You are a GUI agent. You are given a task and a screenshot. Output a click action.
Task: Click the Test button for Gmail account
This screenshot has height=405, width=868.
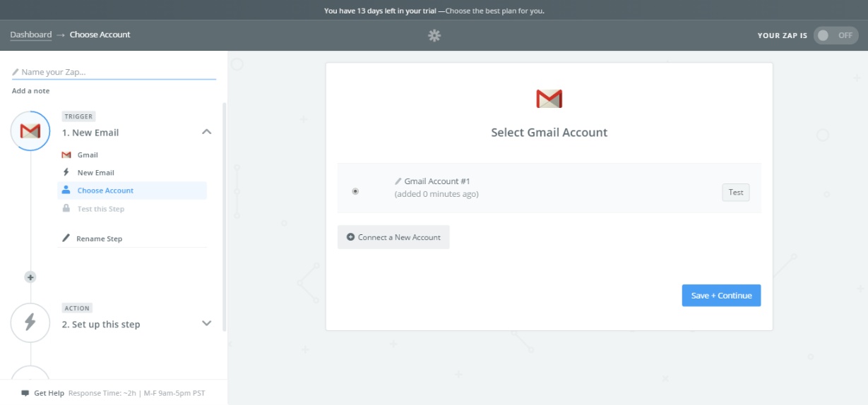pyautogui.click(x=736, y=192)
